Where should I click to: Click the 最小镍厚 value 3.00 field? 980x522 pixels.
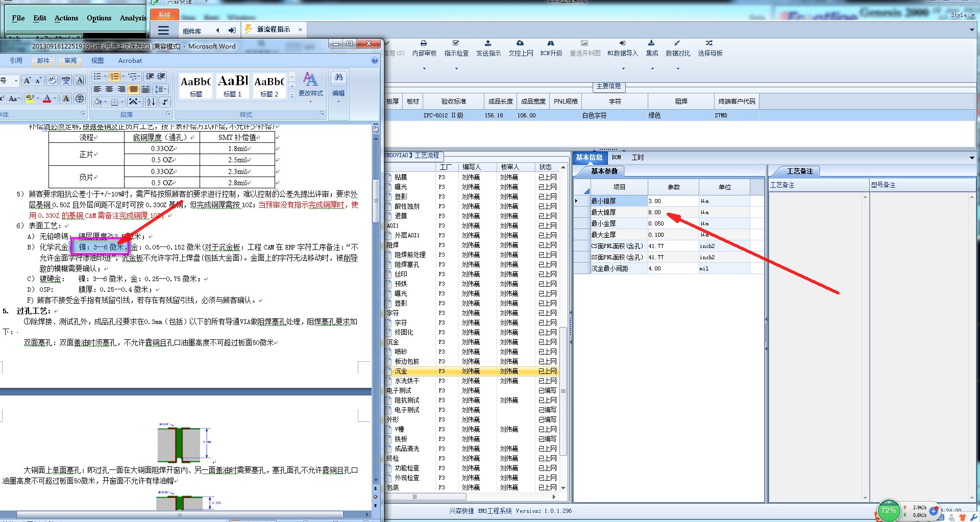coord(673,201)
